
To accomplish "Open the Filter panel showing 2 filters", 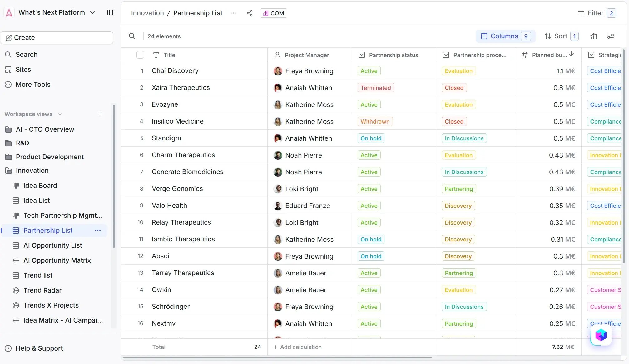I will [x=596, y=13].
